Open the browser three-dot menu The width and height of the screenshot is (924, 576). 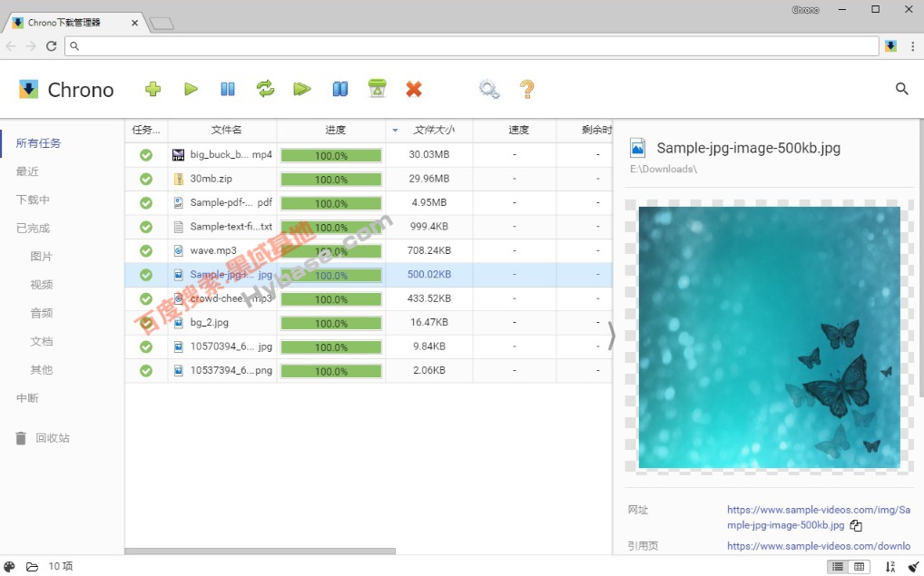pos(912,46)
